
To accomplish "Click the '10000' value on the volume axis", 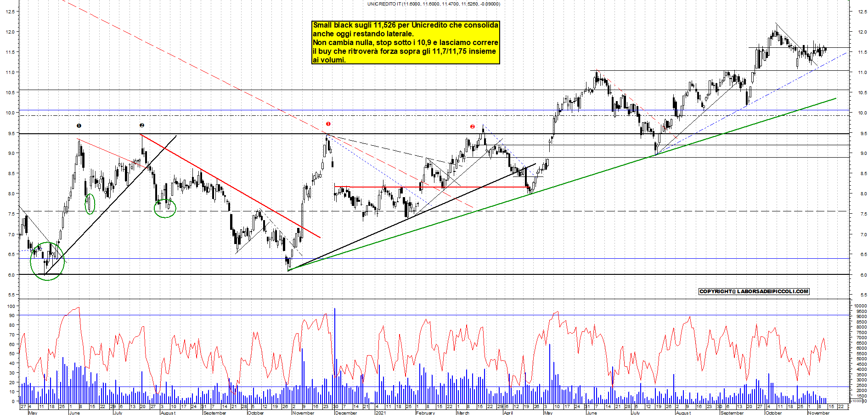I will coord(860,306).
